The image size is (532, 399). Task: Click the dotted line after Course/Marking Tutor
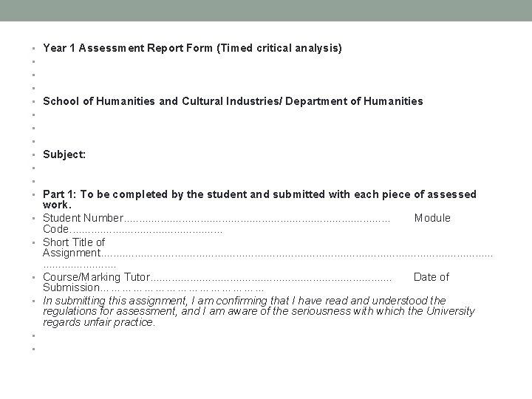click(x=272, y=278)
